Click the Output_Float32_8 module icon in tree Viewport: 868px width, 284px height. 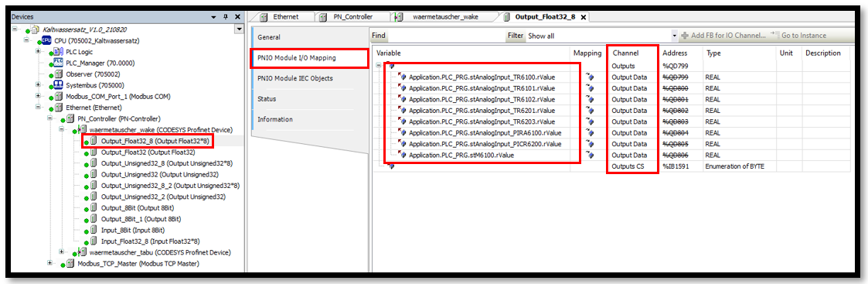[x=94, y=141]
